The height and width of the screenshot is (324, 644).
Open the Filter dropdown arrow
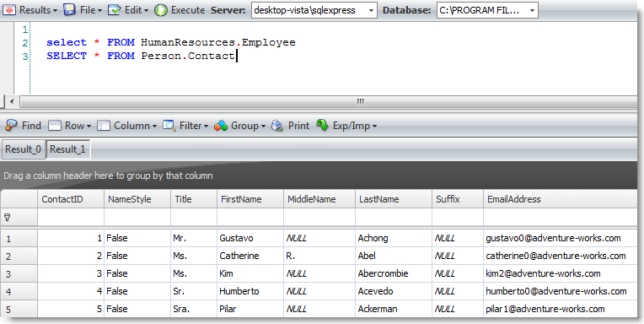pyautogui.click(x=206, y=127)
